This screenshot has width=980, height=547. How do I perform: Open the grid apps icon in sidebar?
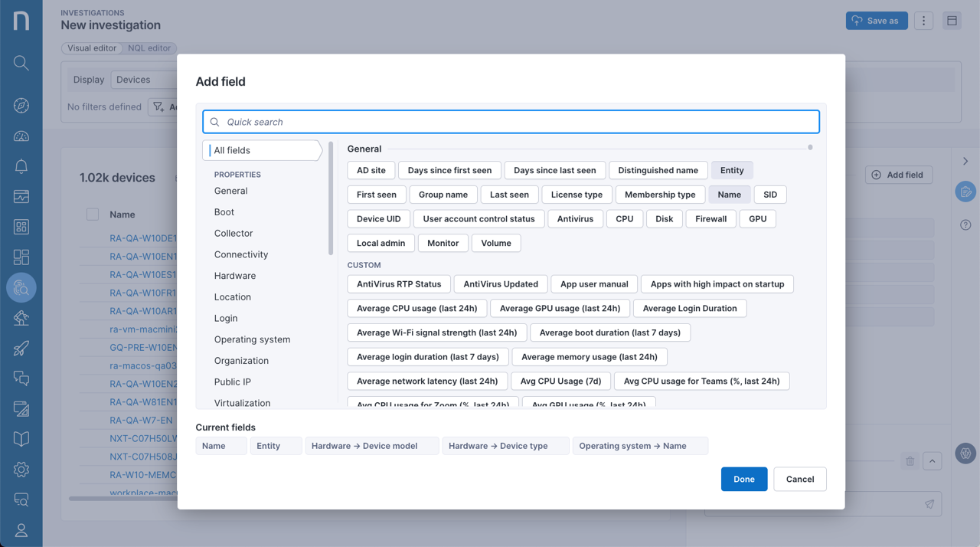coord(21,227)
